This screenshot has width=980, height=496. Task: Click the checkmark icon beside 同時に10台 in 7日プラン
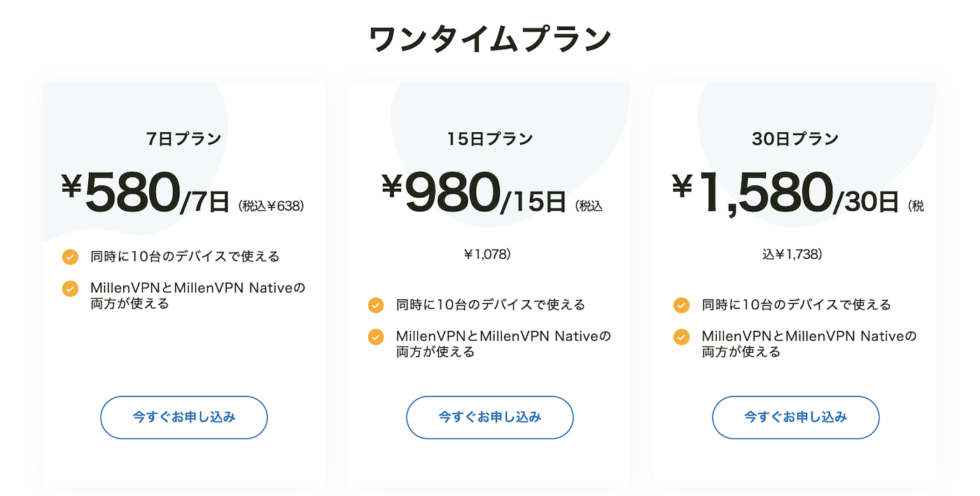pos(70,257)
